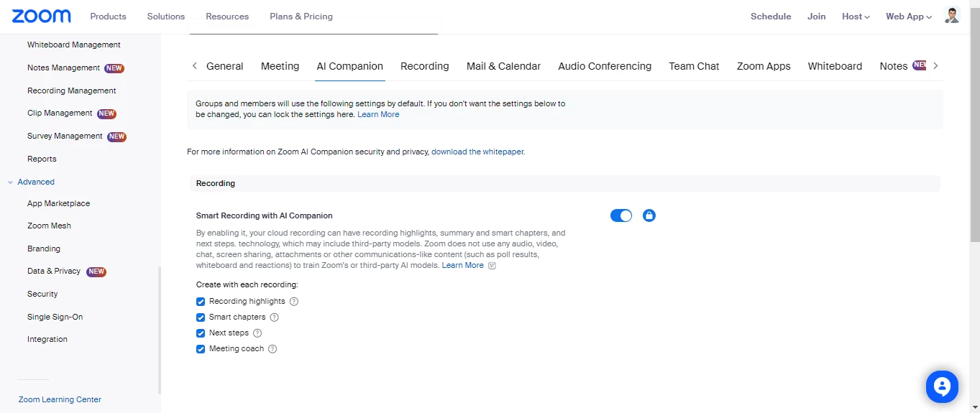This screenshot has width=980, height=413.
Task: Click Learn More in the info banner
Action: coord(378,114)
